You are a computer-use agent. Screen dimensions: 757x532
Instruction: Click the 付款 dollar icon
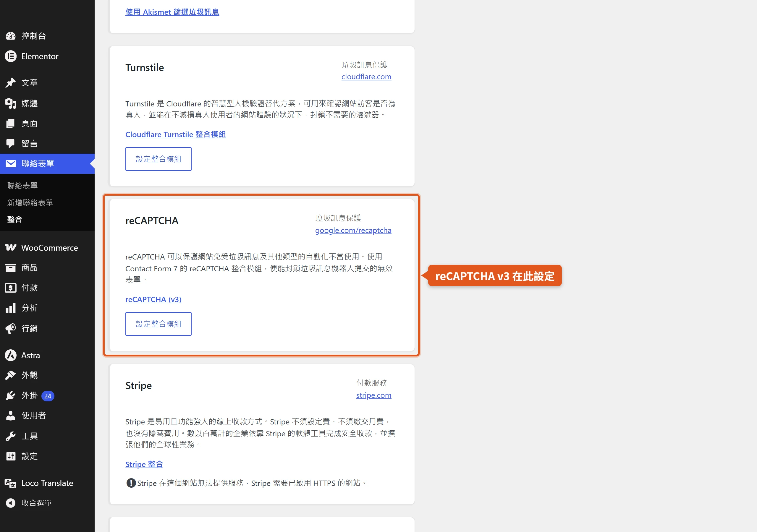[11, 288]
